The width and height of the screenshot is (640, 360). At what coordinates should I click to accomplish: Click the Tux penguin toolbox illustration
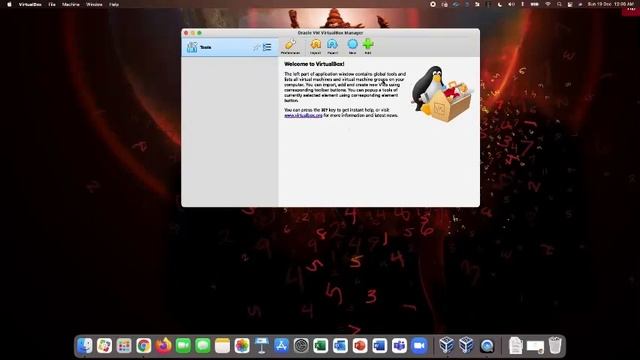441,94
